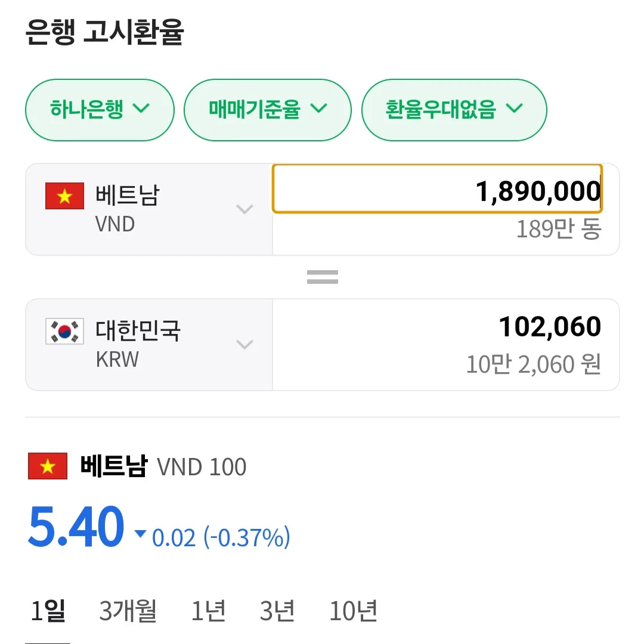Open the 환율우대없음 preference dropdown
644x644 pixels.
click(x=454, y=110)
